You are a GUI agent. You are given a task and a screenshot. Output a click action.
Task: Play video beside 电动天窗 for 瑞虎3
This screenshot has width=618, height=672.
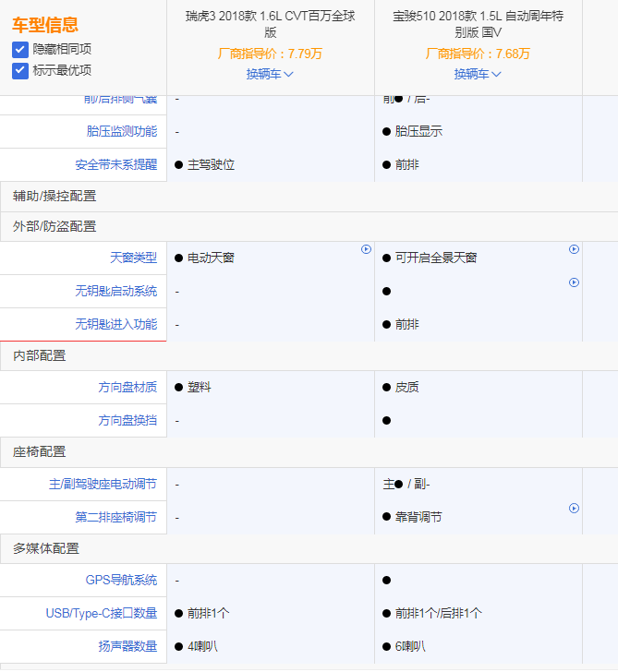click(x=366, y=249)
